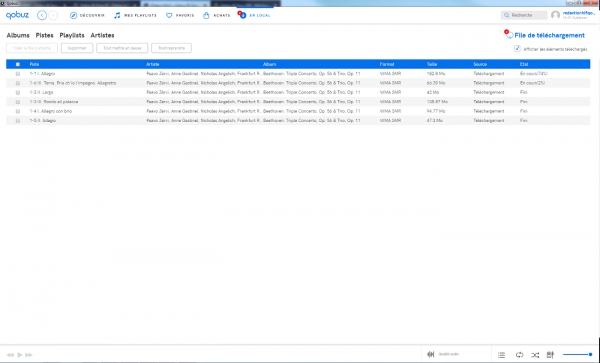Select the track 1-4 I. Allegro con brio
600x363 pixels.
(51, 111)
